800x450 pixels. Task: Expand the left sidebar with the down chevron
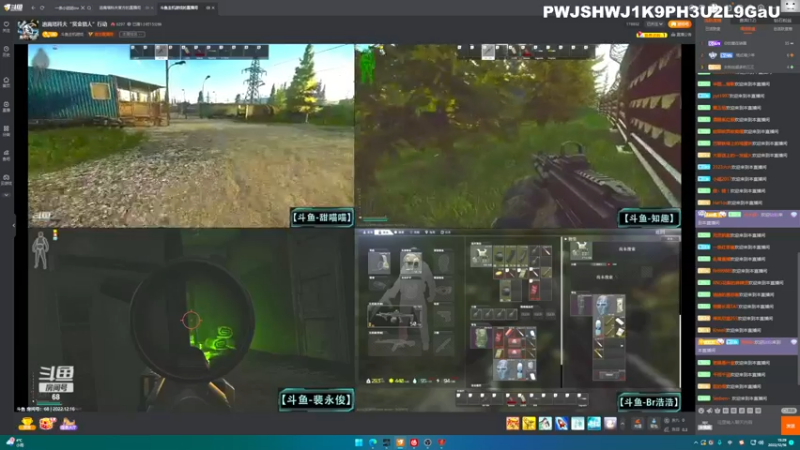point(6,195)
